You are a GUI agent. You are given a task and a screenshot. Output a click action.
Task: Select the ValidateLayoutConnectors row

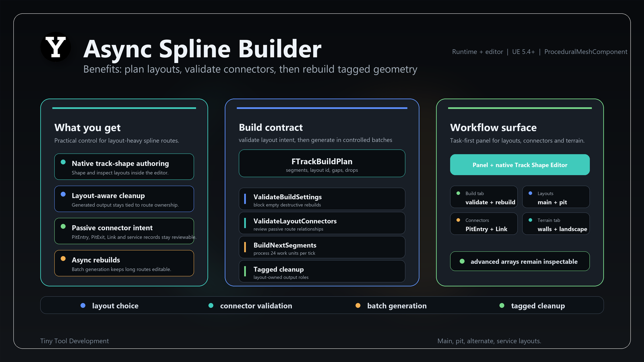tap(322, 223)
